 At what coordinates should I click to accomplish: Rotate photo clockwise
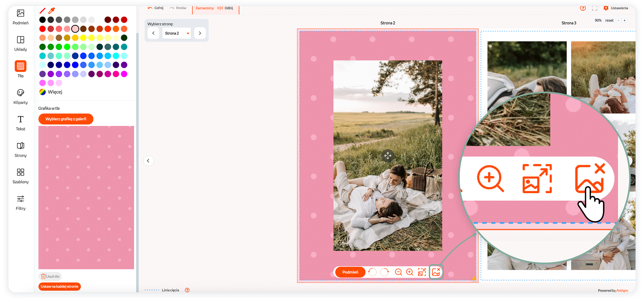click(384, 272)
